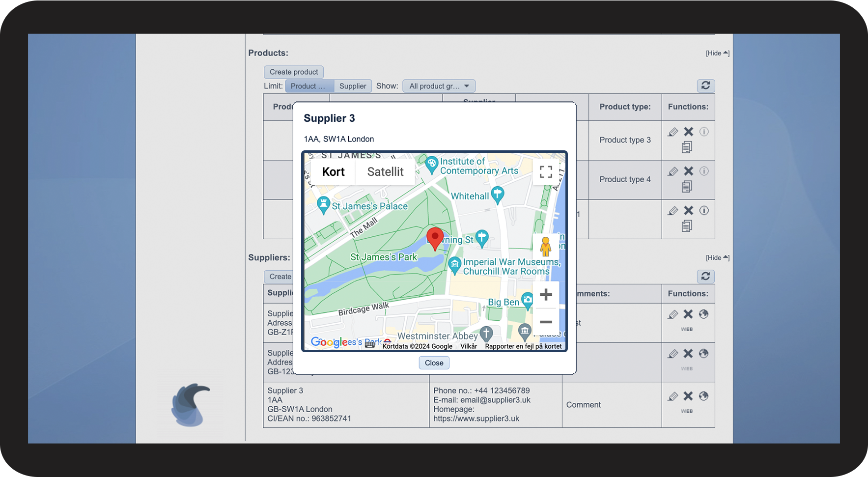Refresh the Products list
The height and width of the screenshot is (477, 868).
coord(705,85)
